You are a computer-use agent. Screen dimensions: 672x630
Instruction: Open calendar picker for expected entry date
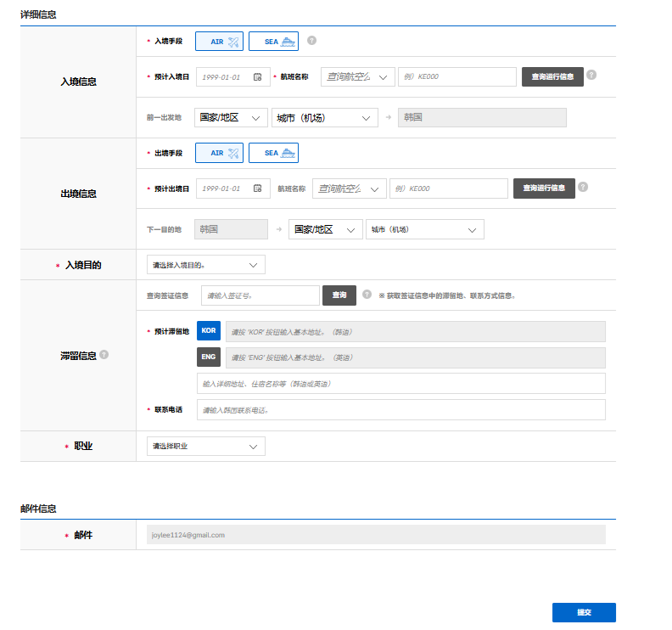pos(257,77)
